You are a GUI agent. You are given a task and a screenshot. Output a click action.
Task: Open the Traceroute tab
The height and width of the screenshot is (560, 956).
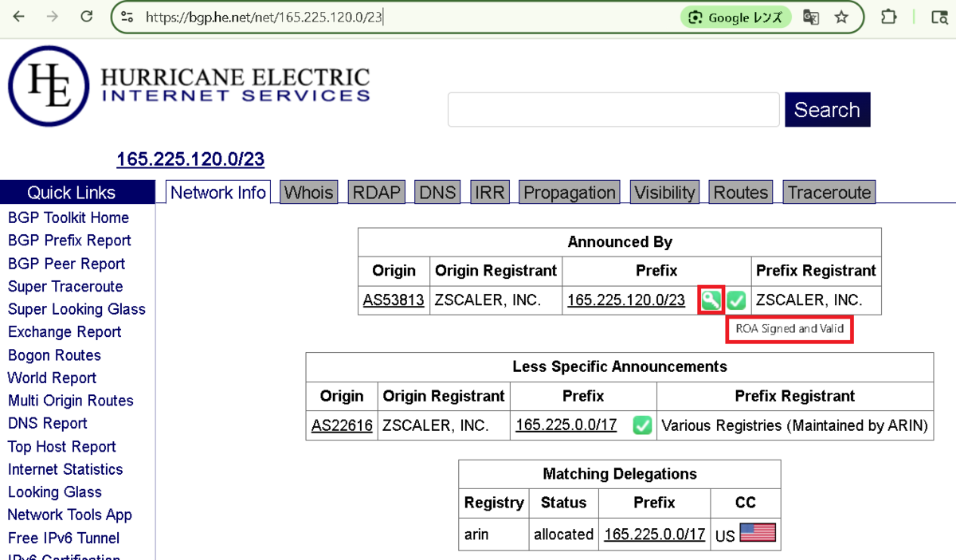point(829,192)
